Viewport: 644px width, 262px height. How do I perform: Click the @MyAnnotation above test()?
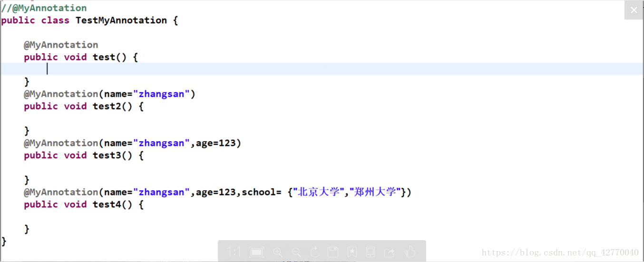pyautogui.click(x=61, y=45)
